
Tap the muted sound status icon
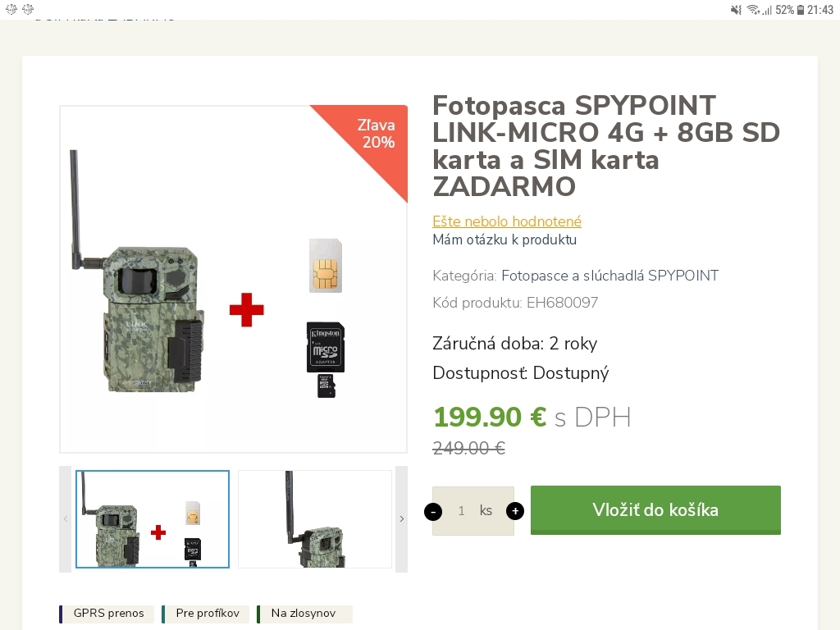(736, 10)
